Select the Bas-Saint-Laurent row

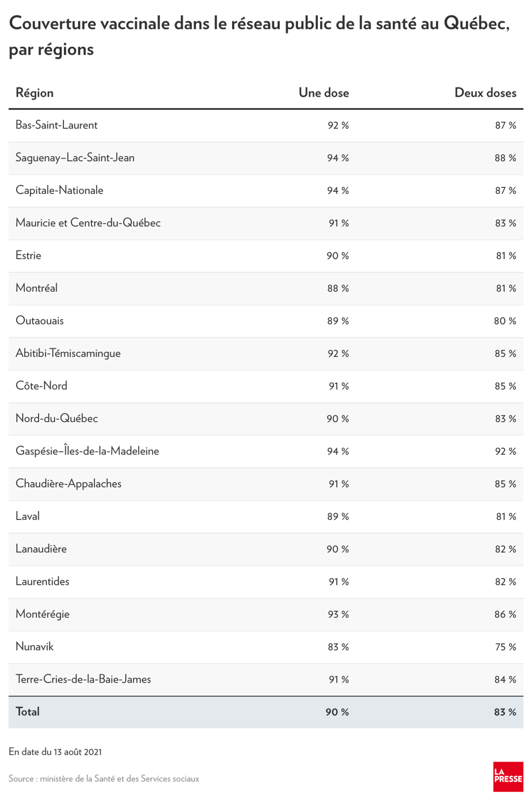266,125
